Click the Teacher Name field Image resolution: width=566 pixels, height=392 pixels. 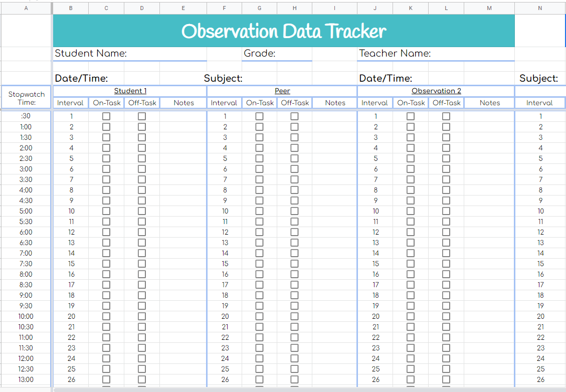(x=436, y=54)
